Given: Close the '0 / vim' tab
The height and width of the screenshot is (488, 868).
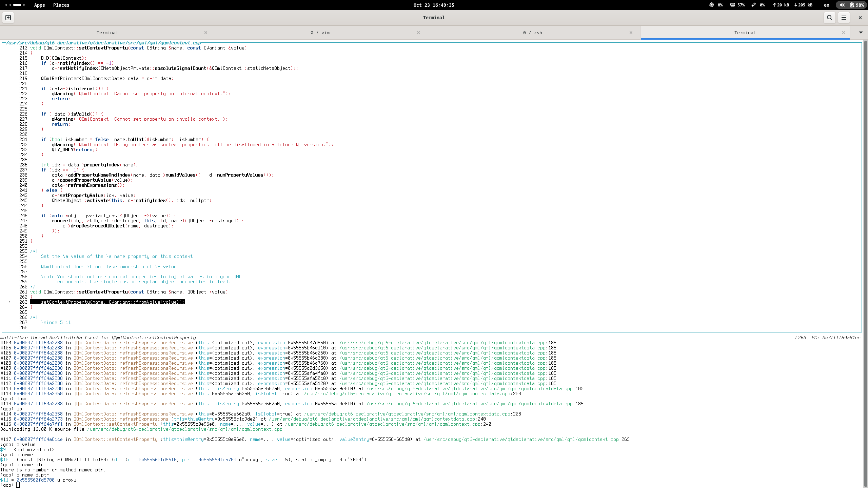Looking at the screenshot, I should (x=418, y=33).
